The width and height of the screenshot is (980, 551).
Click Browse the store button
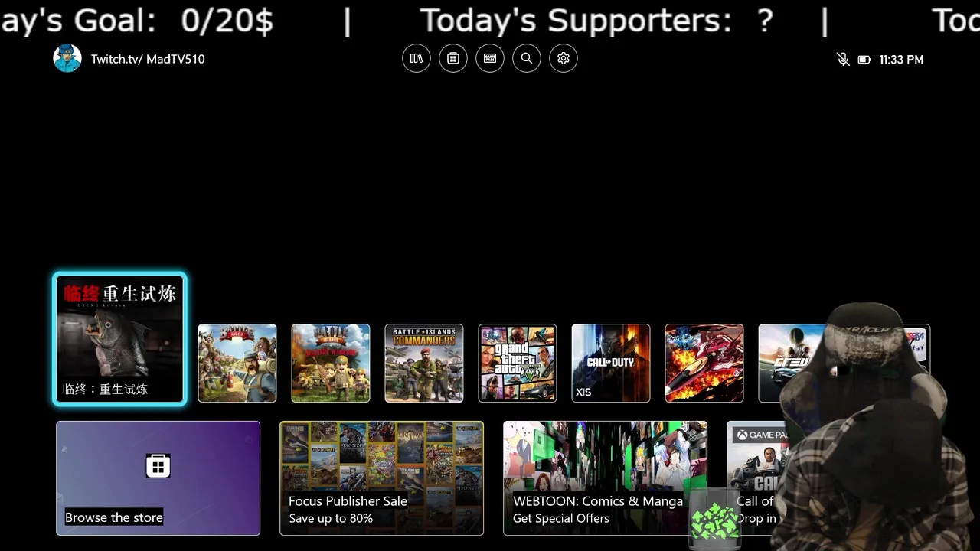(158, 478)
